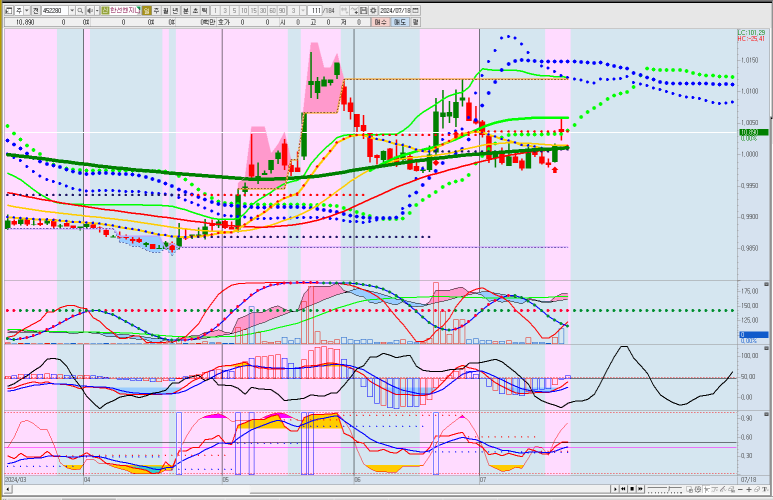Click the third indicator panel corner icon
The width and height of the screenshot is (773, 500).
[766, 415]
